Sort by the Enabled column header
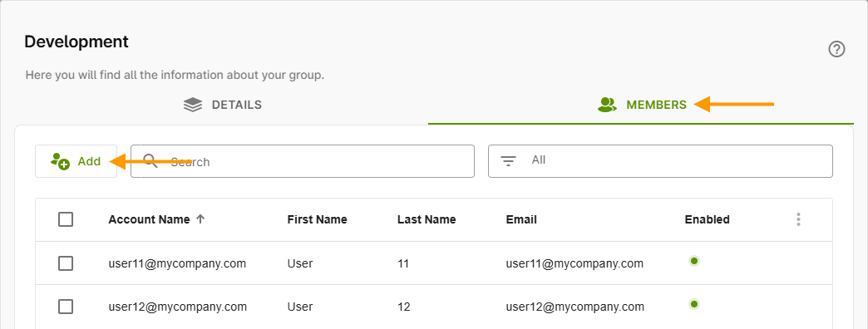Screen dimensions: 868x329 tap(707, 219)
